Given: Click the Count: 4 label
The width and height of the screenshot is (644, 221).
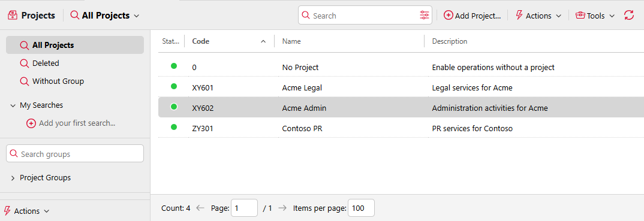Looking at the screenshot, I should point(176,208).
